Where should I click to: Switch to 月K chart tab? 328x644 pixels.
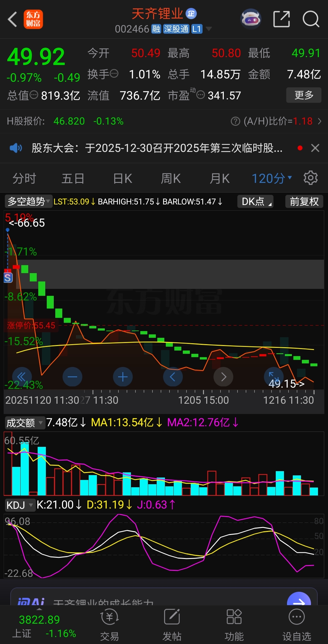(220, 178)
